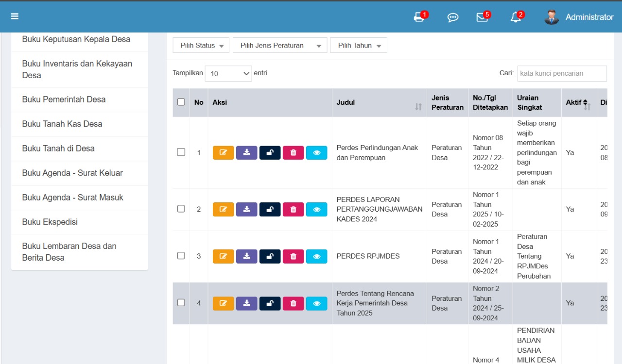This screenshot has width=622, height=364.
Task: Tick the select-all checkbox in table header
Action: pyautogui.click(x=181, y=102)
